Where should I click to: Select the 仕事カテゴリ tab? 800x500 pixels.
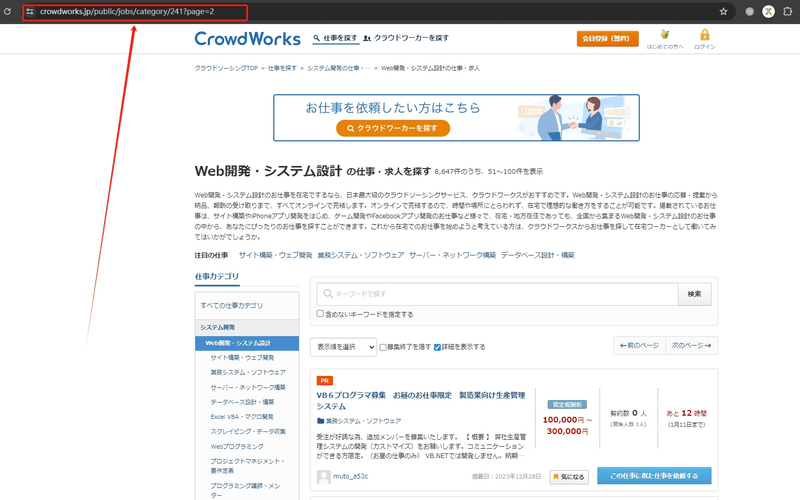pos(217,277)
